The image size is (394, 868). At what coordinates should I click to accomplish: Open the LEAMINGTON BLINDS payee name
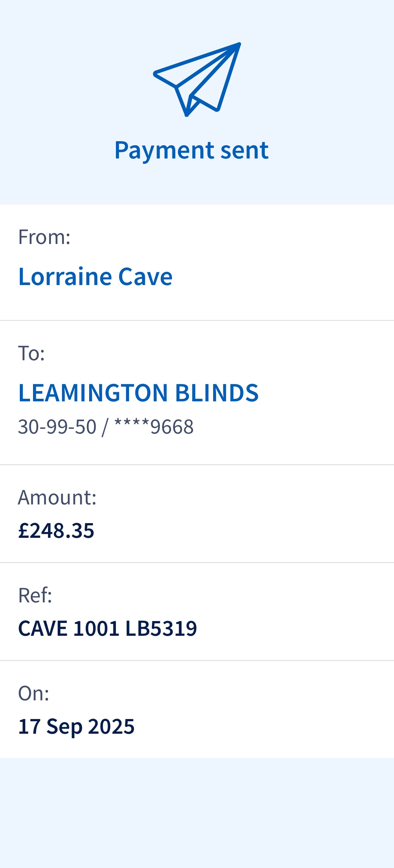(x=138, y=393)
